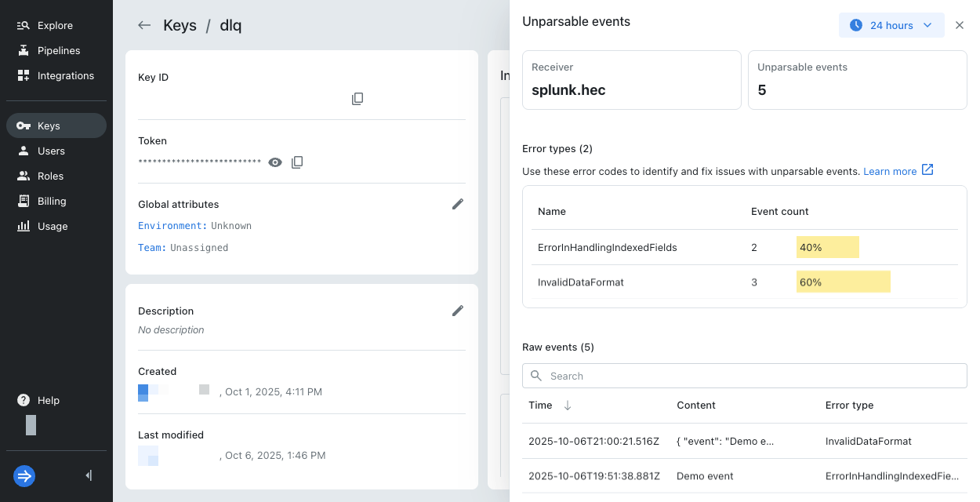Collapse the left sidebar
The width and height of the screenshot is (980, 502).
point(89,475)
